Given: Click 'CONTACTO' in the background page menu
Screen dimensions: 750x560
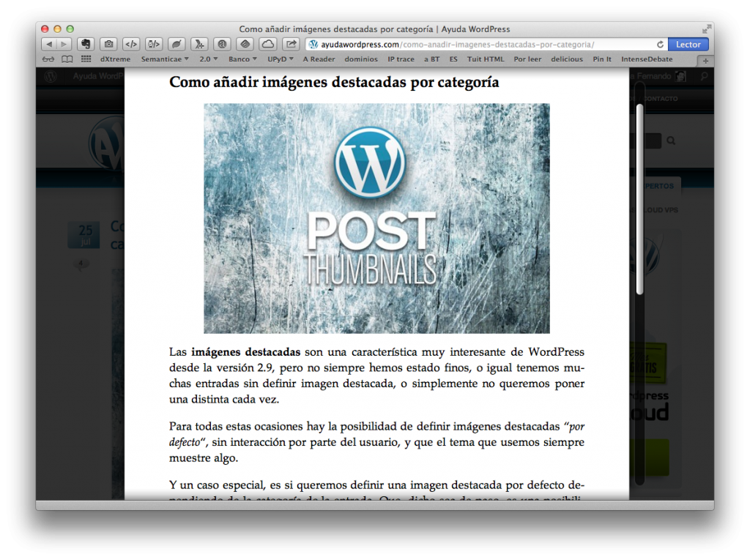Looking at the screenshot, I should pos(660,99).
